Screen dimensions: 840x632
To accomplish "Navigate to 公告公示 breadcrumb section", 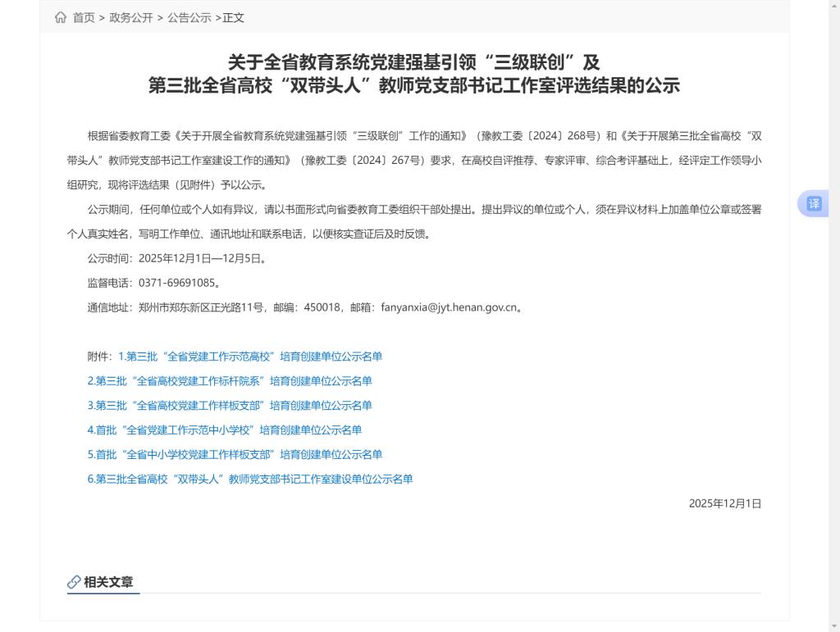I will (189, 18).
